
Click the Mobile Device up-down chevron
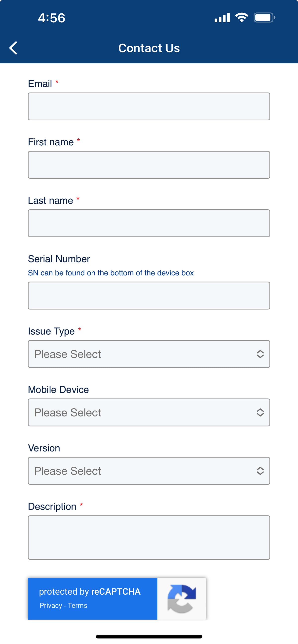point(260,412)
